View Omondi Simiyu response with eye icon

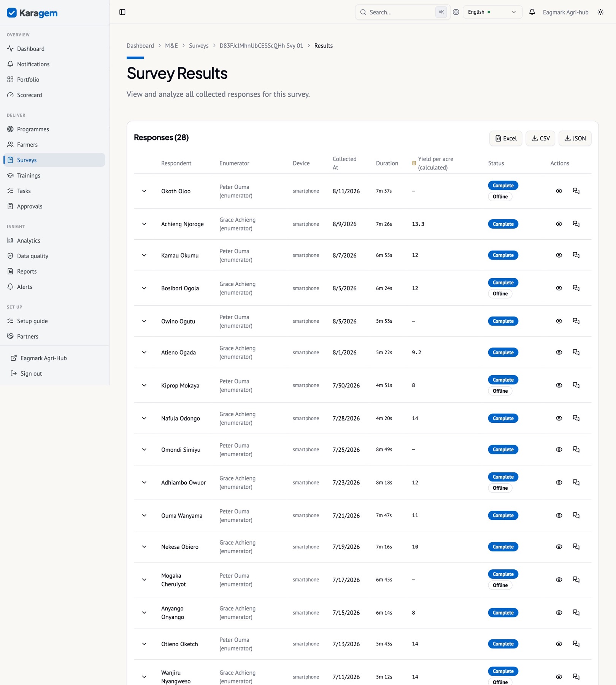(559, 449)
